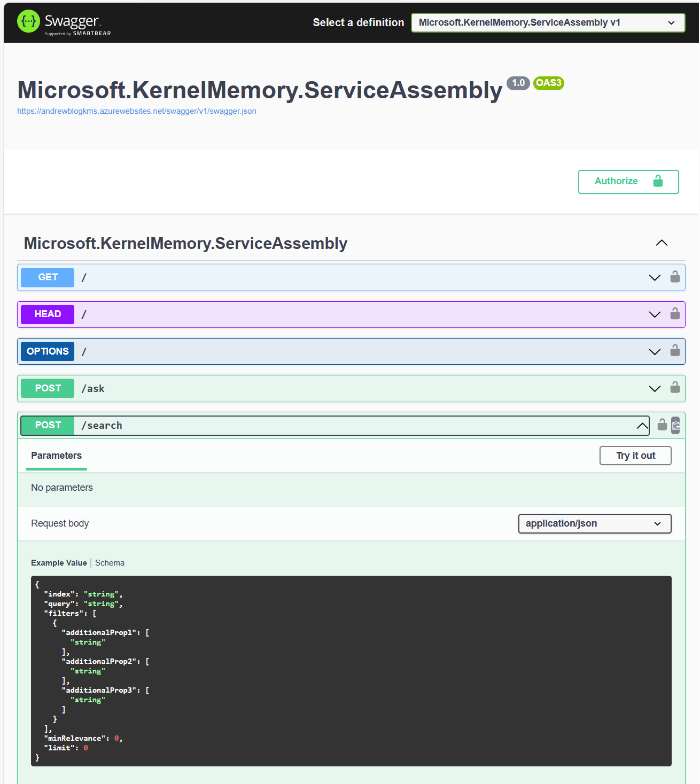Expand the POST /ask endpoint chevron

655,388
